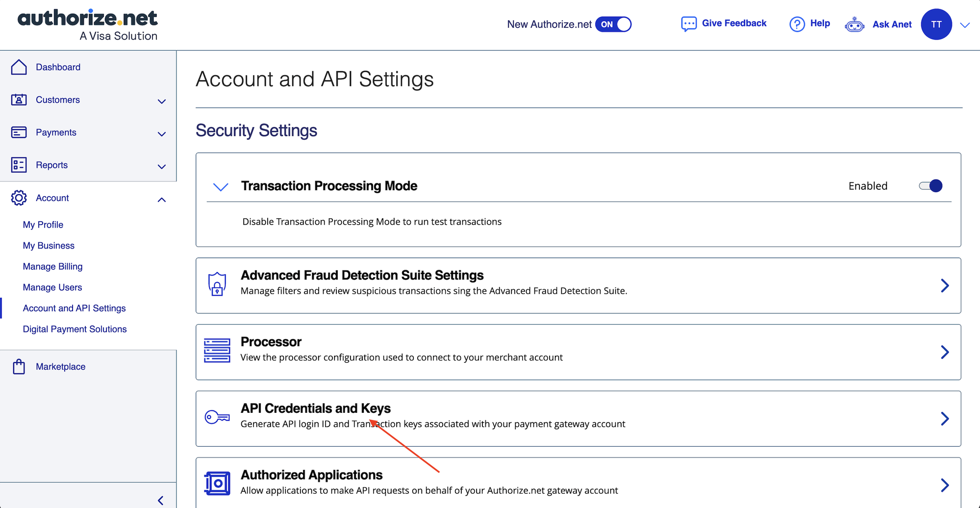Click the Authorized Applications safe icon
Viewport: 980px width, 508px height.
point(217,483)
